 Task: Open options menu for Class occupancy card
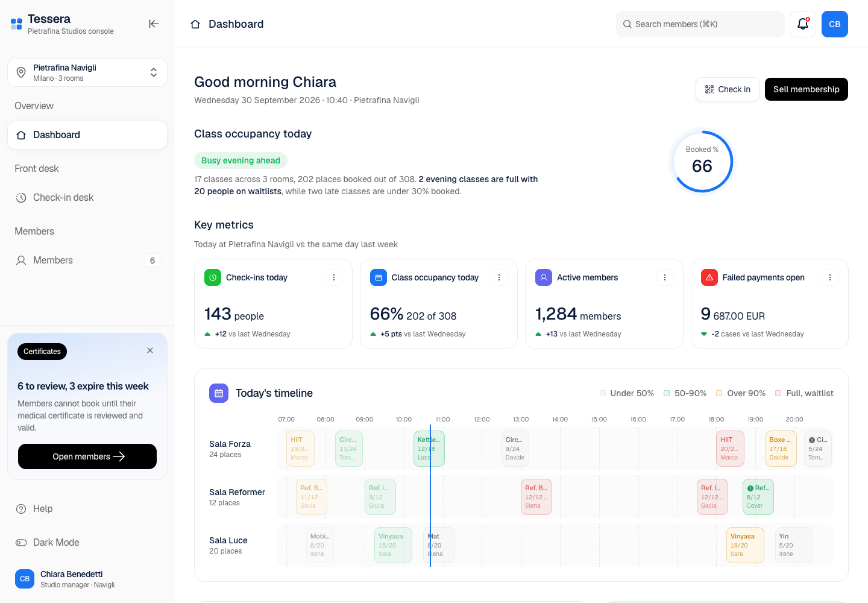[x=499, y=277]
